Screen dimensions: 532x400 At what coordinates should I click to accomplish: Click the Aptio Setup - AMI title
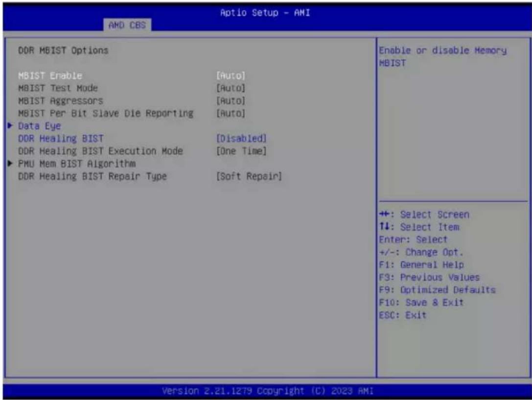265,13
